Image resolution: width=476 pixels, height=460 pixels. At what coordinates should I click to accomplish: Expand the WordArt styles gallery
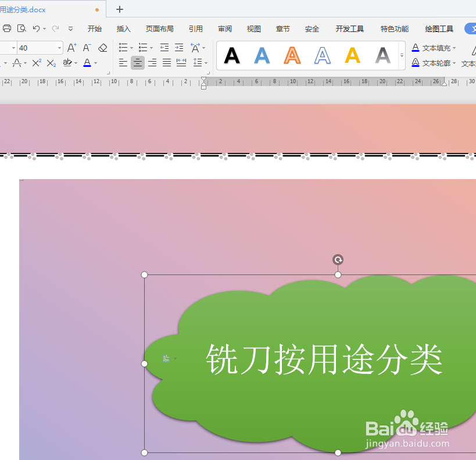click(402, 56)
